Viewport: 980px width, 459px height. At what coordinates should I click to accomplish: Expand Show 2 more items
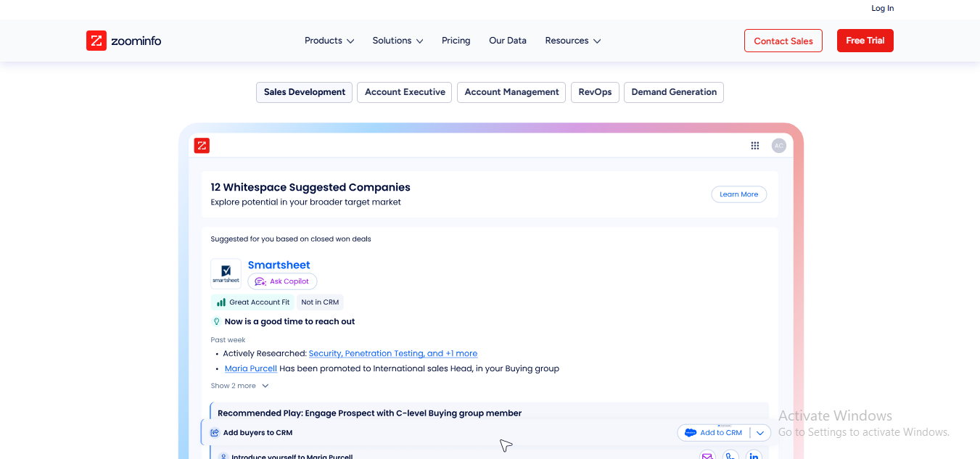[239, 386]
